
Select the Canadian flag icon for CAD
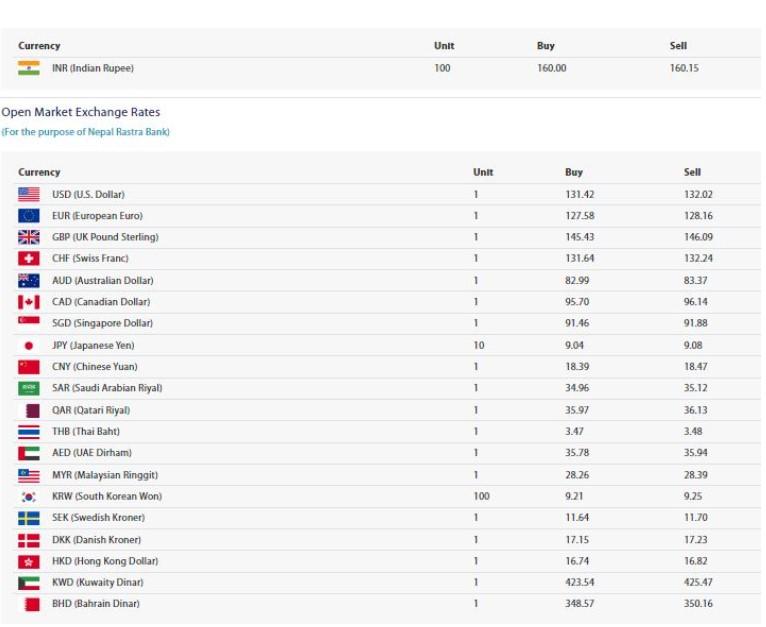[x=29, y=302]
